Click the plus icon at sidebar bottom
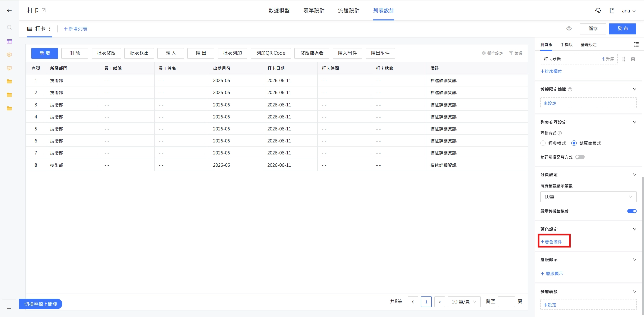Viewport: 644px width, 317px height. [x=9, y=308]
